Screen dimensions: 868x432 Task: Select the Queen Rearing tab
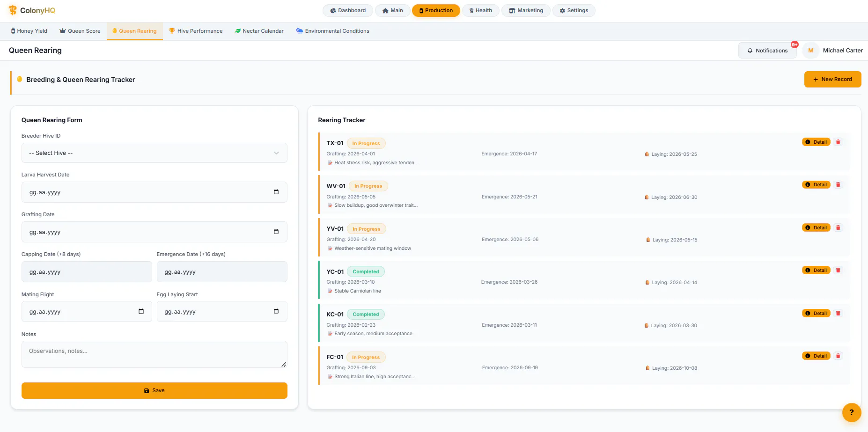(x=134, y=31)
